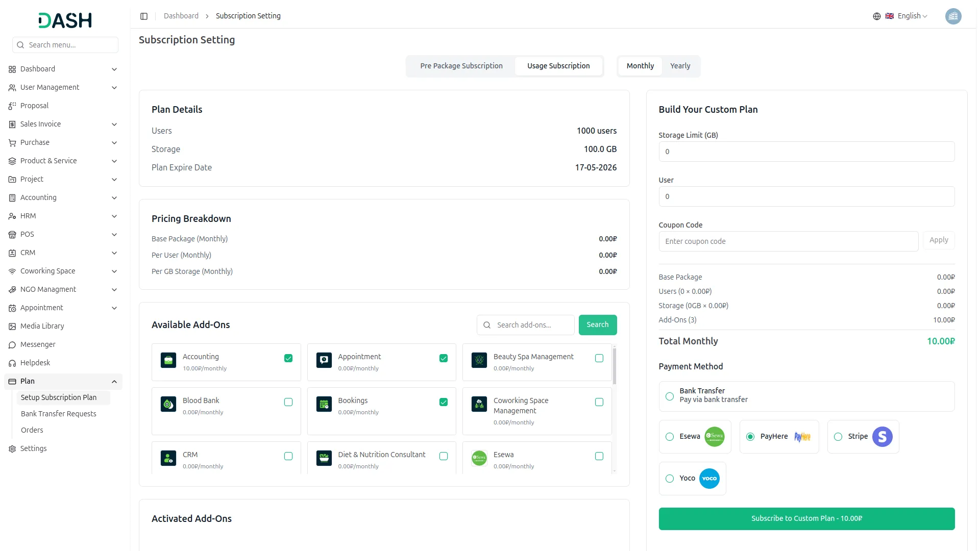Click the PayHere payment logo
Screen dimensions: 980x551
tap(802, 437)
